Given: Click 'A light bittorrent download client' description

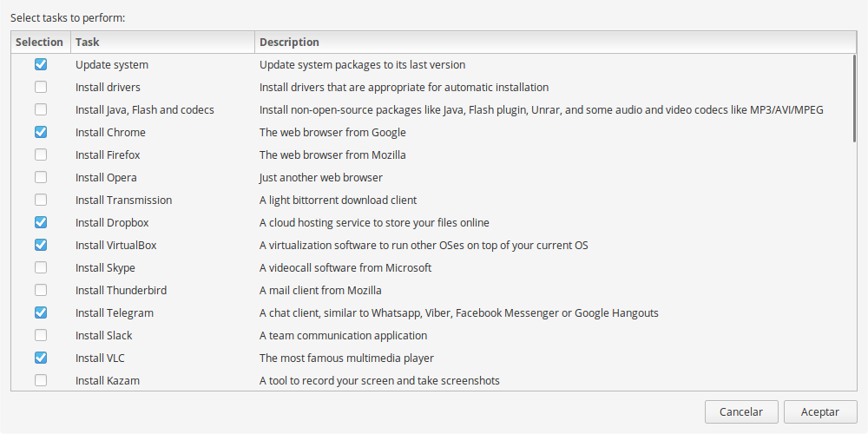Looking at the screenshot, I should [x=339, y=200].
